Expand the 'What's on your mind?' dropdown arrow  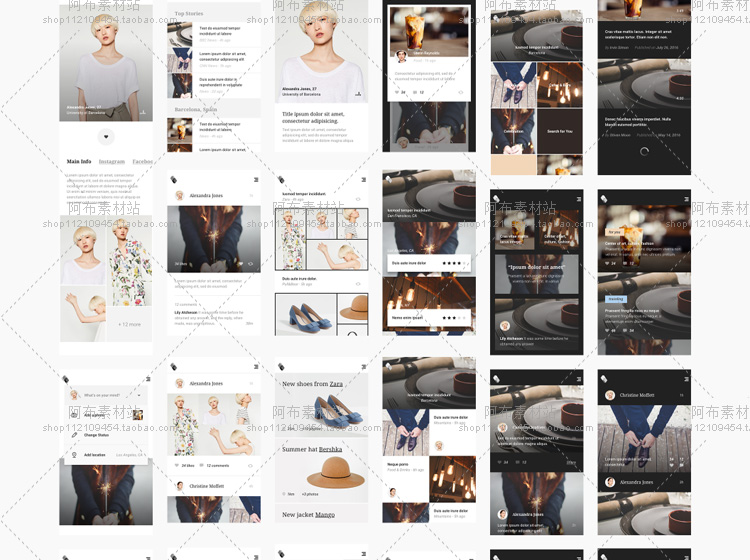pyautogui.click(x=139, y=395)
